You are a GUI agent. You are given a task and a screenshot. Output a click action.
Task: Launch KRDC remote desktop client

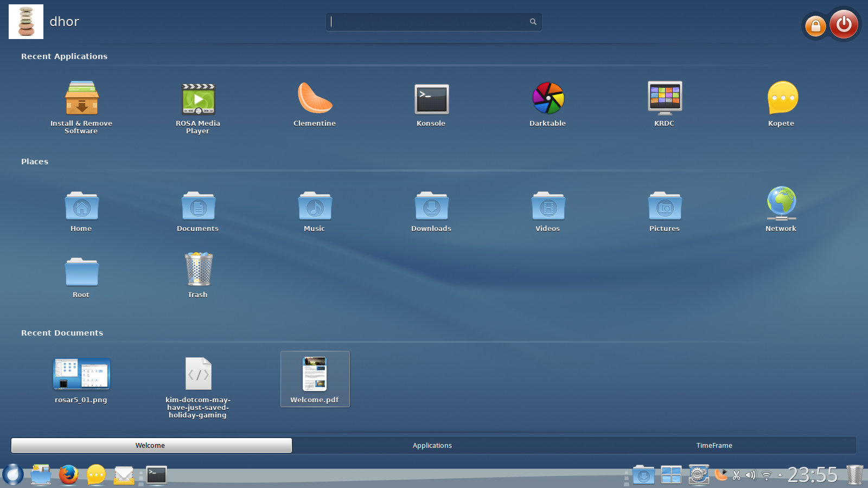(x=665, y=104)
